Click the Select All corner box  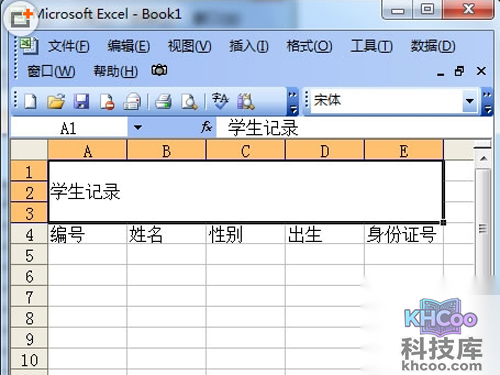pos(29,151)
